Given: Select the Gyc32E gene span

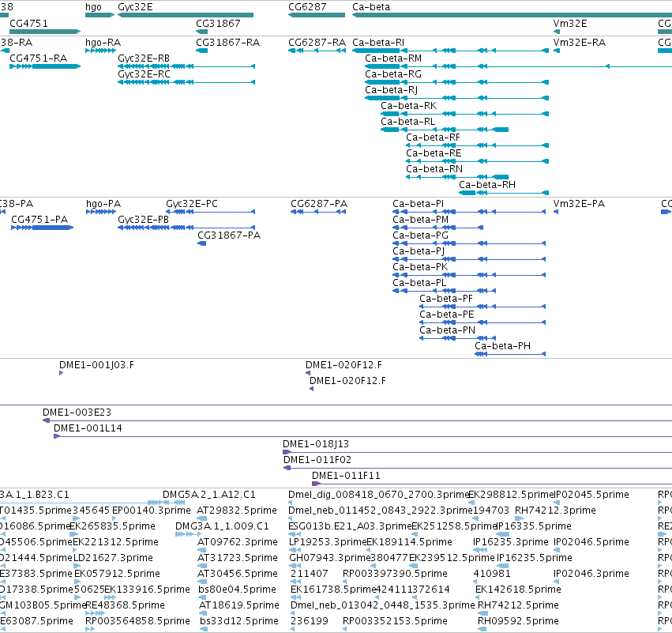Looking at the screenshot, I should [x=186, y=15].
